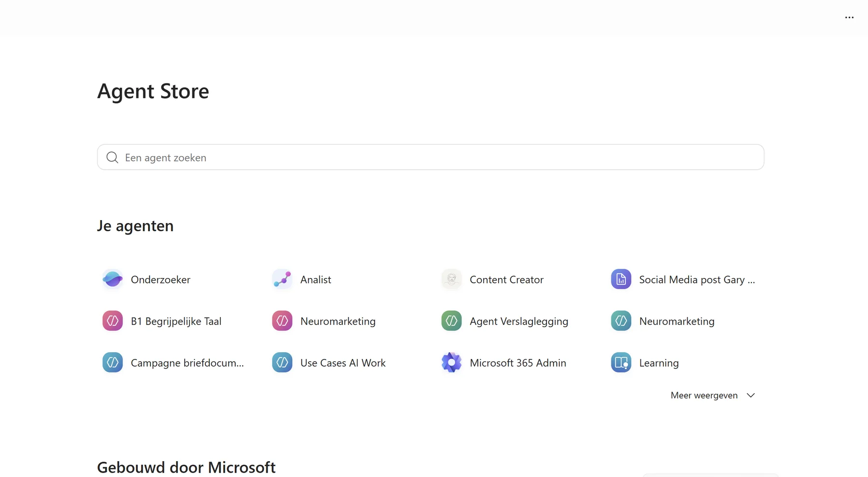This screenshot has height=477, width=868.
Task: Open the Use Cases AI Work icon
Action: pos(282,363)
